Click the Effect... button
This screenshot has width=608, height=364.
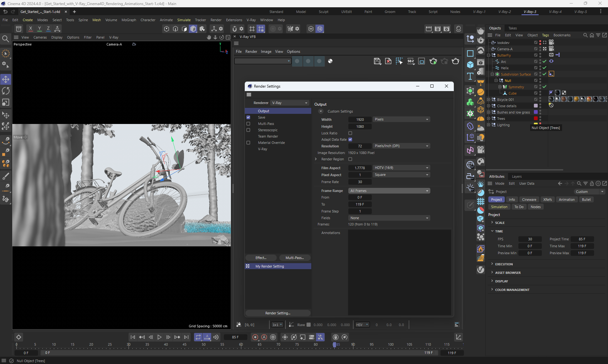261,258
